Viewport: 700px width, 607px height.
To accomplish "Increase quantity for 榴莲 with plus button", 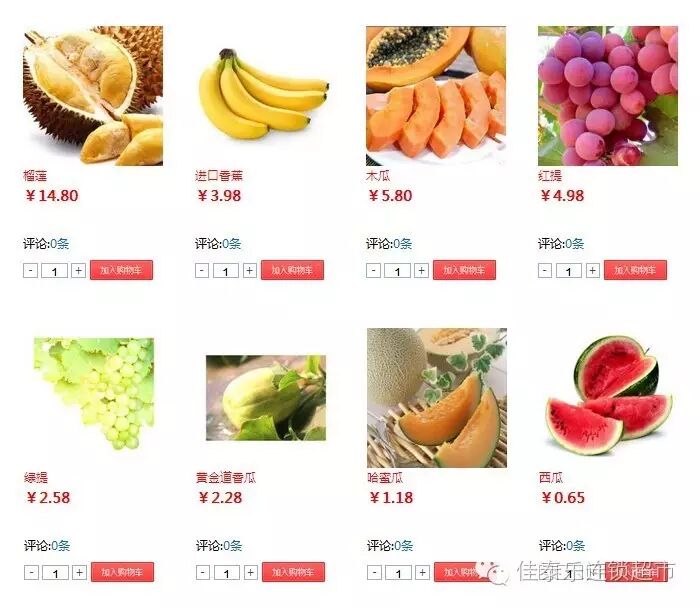I will click(79, 270).
